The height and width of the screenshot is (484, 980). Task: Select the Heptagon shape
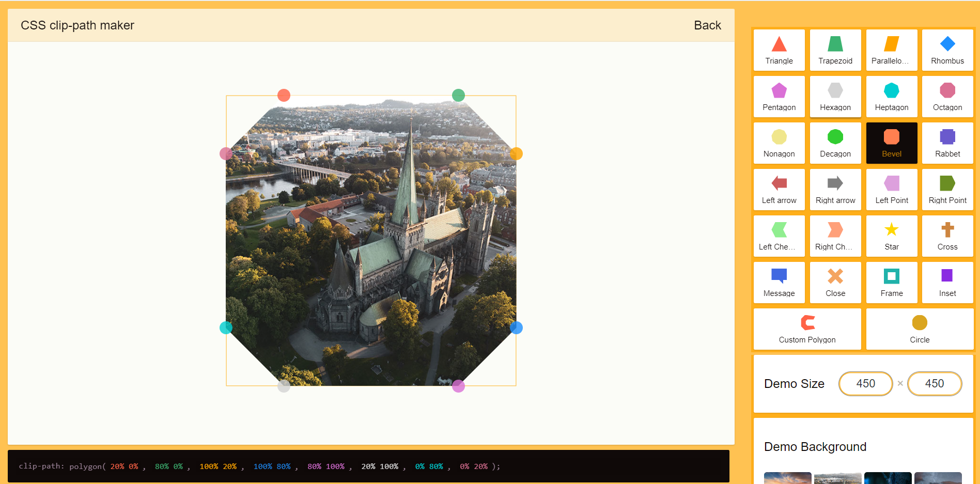892,97
